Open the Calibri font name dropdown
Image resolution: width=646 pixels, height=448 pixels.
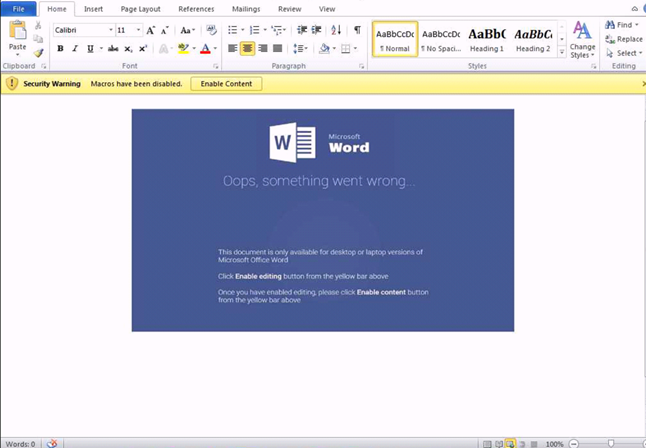pos(110,30)
